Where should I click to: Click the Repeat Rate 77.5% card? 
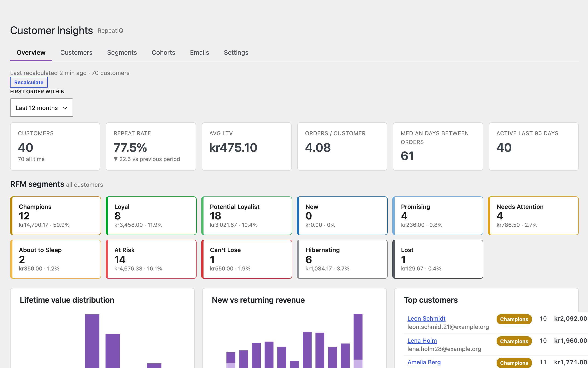pyautogui.click(x=151, y=147)
